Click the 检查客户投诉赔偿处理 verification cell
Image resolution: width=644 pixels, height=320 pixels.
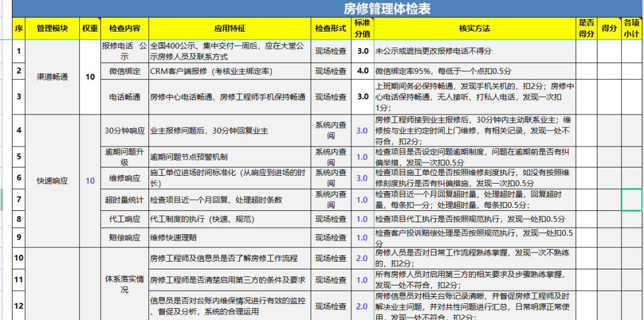click(x=475, y=238)
